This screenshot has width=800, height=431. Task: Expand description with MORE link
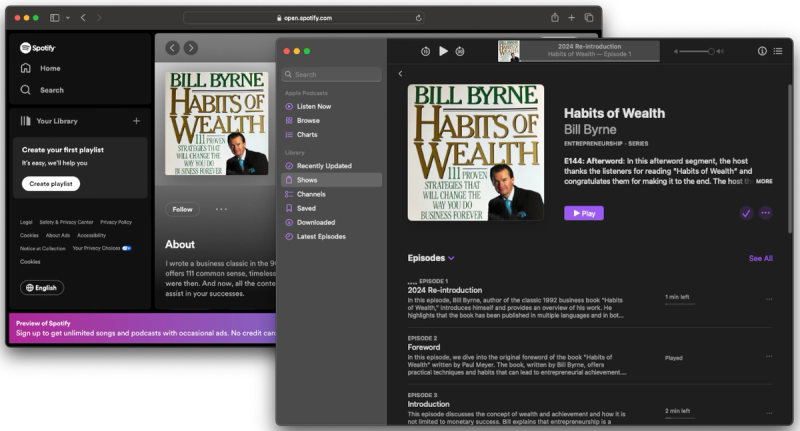[764, 182]
